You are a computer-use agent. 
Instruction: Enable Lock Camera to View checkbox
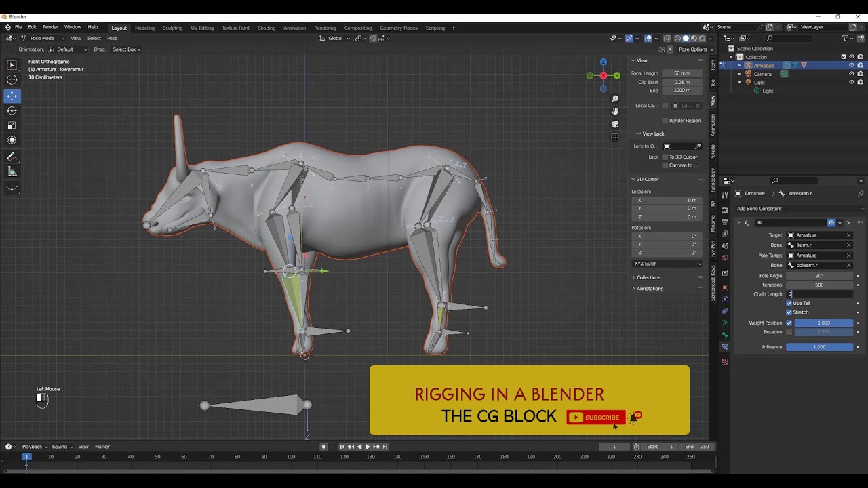[x=665, y=165]
